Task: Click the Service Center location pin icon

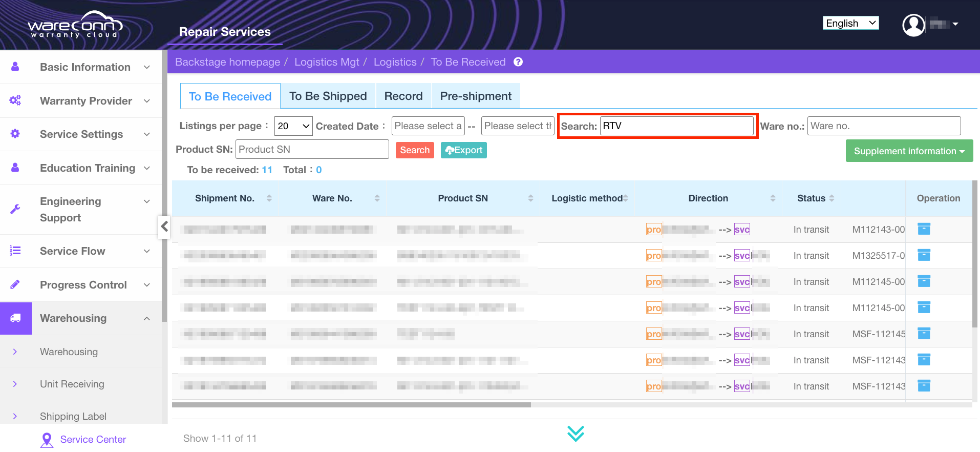Action: [x=47, y=440]
